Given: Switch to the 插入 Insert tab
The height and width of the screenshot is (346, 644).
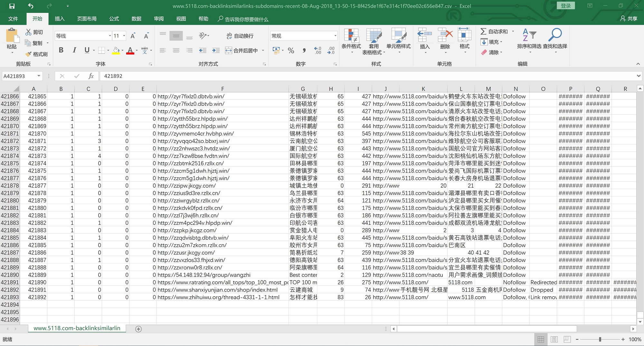Looking at the screenshot, I should (x=60, y=19).
